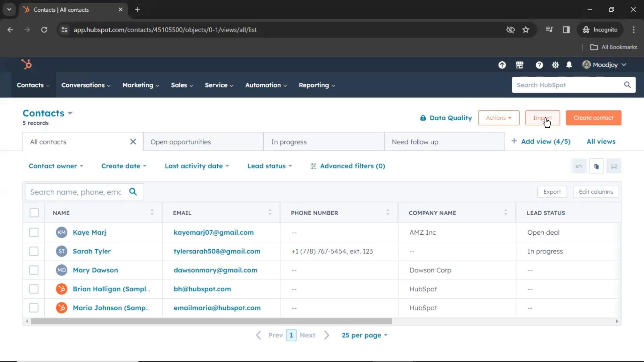Screen dimensions: 644x362
Task: Click the Create contact button
Action: click(x=593, y=118)
